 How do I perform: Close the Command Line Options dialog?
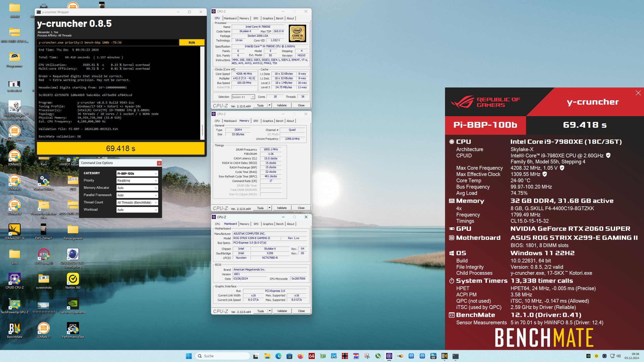(x=159, y=163)
